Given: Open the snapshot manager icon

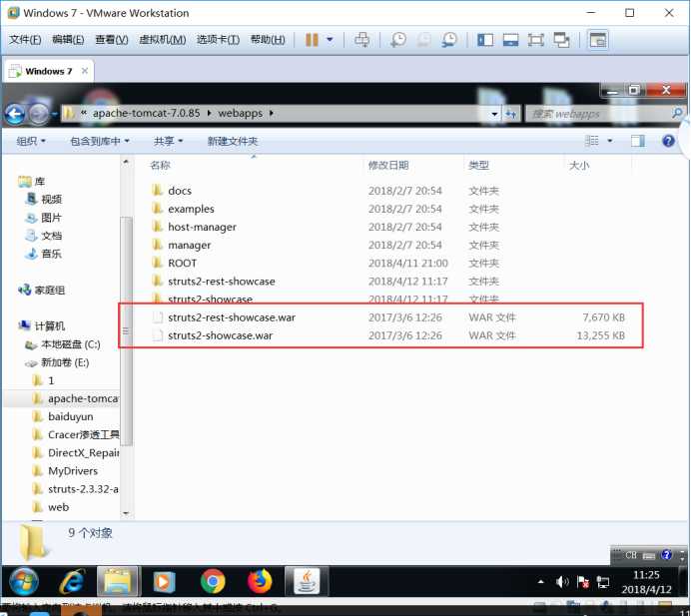Looking at the screenshot, I should pyautogui.click(x=449, y=40).
